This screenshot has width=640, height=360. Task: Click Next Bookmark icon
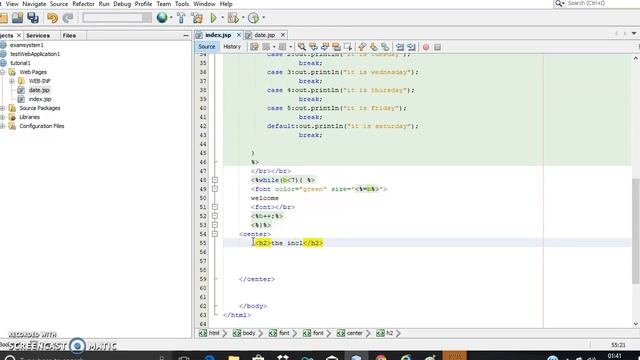pos(373,47)
